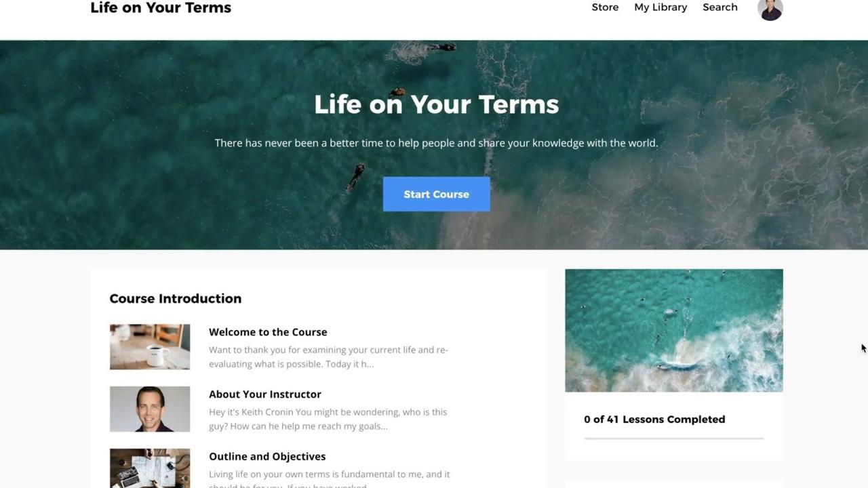Image resolution: width=868 pixels, height=488 pixels.
Task: Click the ocean beach course image
Action: click(x=673, y=331)
